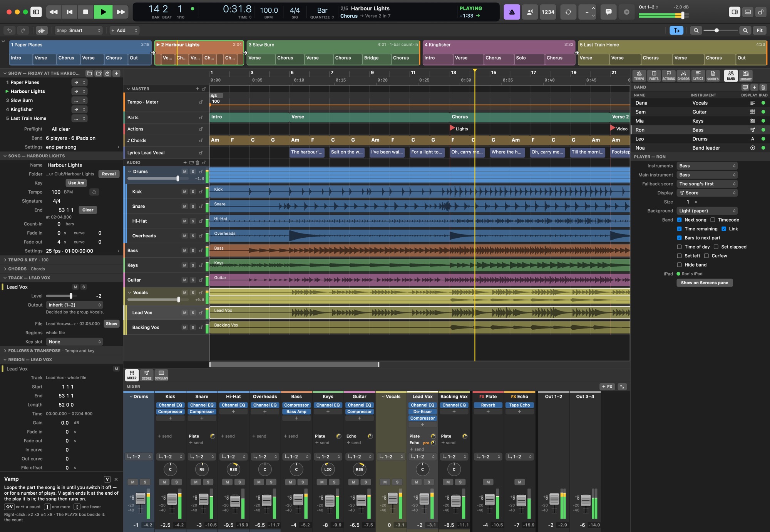Click the loop cycle icon

click(568, 12)
